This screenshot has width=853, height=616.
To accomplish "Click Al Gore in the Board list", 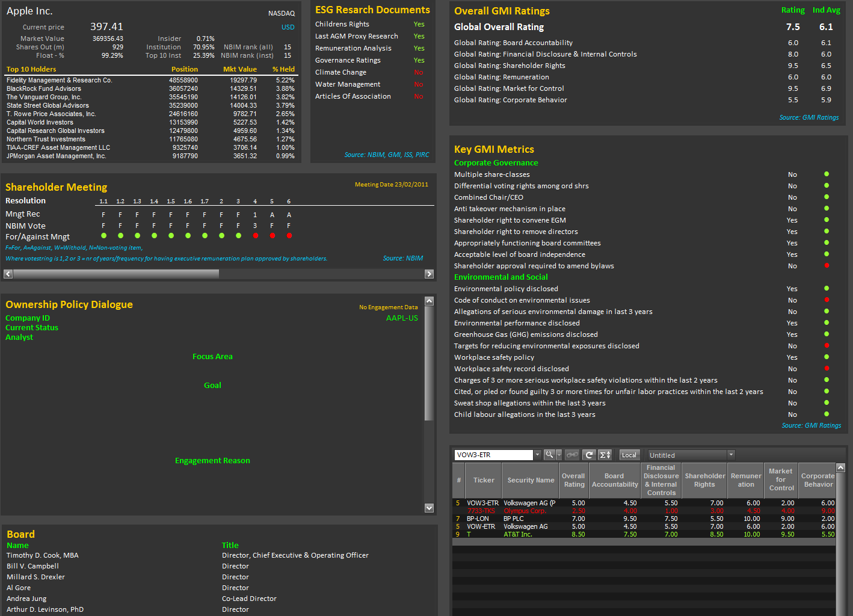I will click(19, 588).
